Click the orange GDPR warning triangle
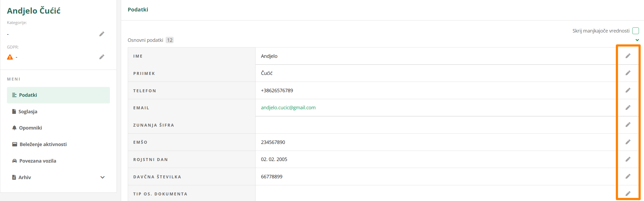 [x=10, y=57]
